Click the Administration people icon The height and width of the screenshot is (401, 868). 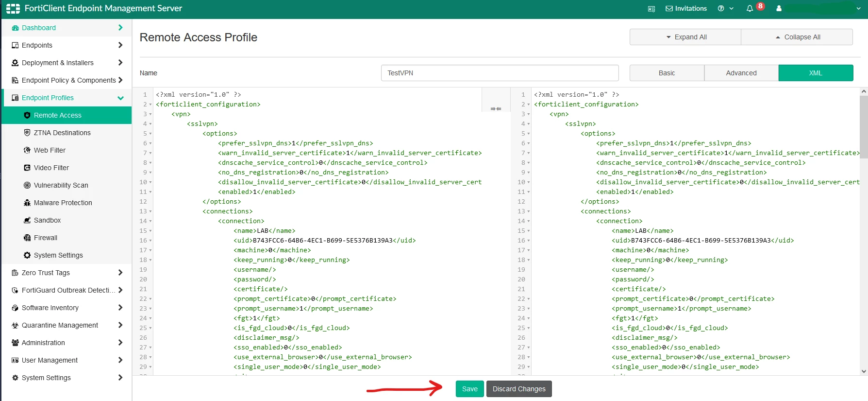point(15,343)
